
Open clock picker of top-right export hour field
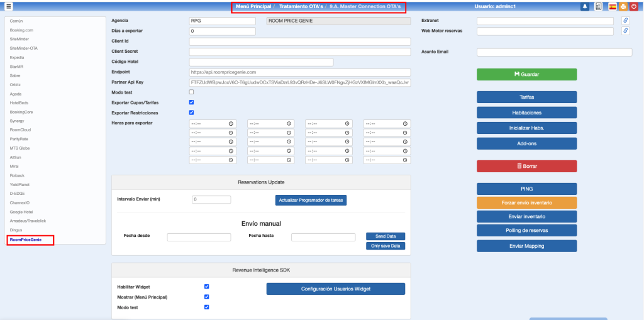coord(405,124)
